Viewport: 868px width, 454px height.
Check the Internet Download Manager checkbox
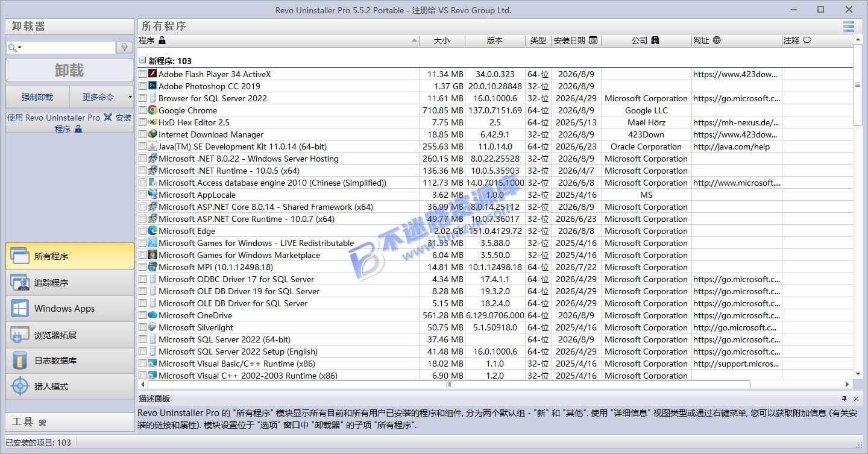(x=142, y=134)
